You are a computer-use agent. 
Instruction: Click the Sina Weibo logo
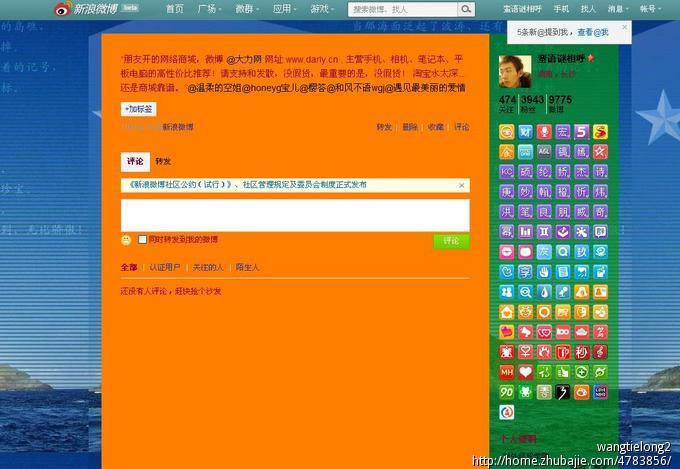(x=87, y=9)
